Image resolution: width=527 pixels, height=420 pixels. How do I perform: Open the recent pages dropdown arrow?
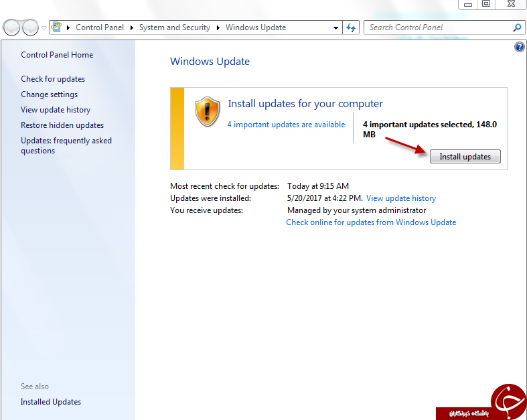click(44, 28)
